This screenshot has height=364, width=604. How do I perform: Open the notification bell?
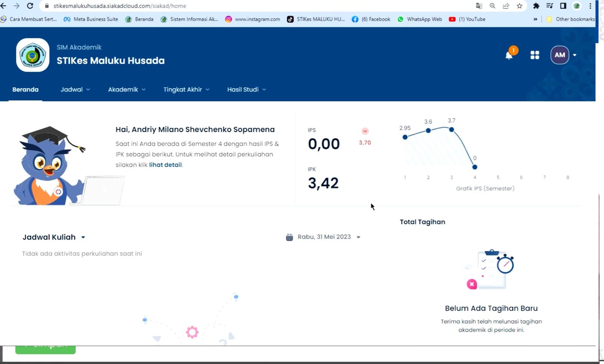click(509, 56)
